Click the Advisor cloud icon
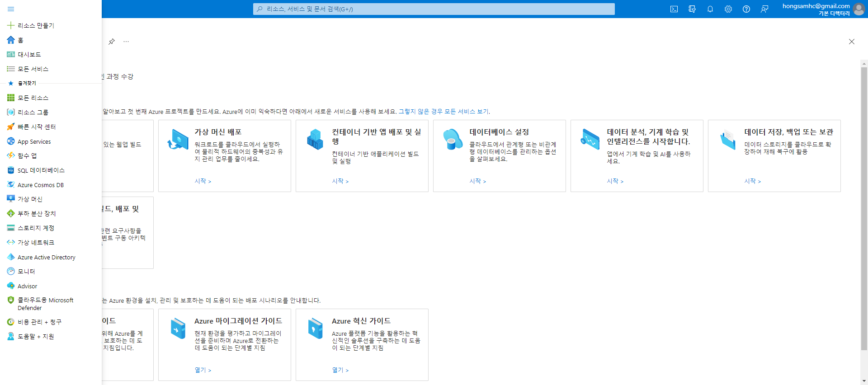The width and height of the screenshot is (868, 385). (11, 286)
